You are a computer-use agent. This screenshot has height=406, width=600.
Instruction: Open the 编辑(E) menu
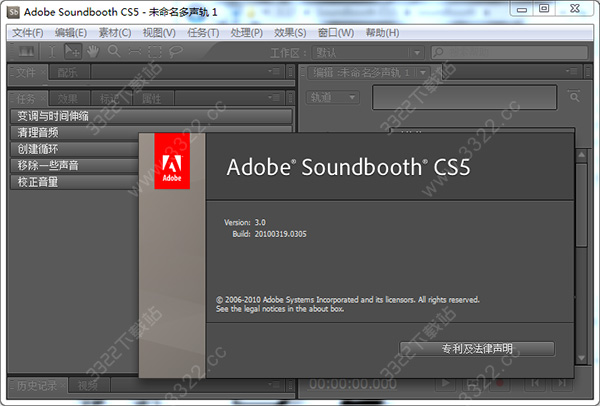(x=71, y=33)
